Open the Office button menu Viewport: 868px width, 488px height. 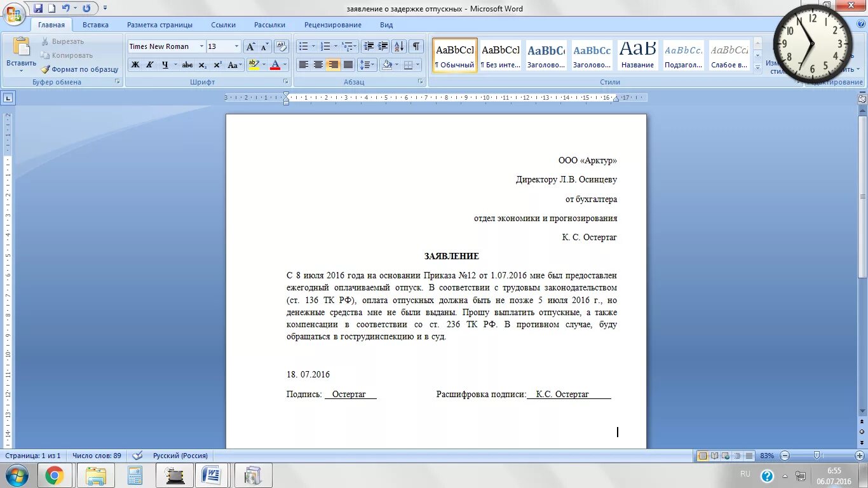pyautogui.click(x=14, y=14)
